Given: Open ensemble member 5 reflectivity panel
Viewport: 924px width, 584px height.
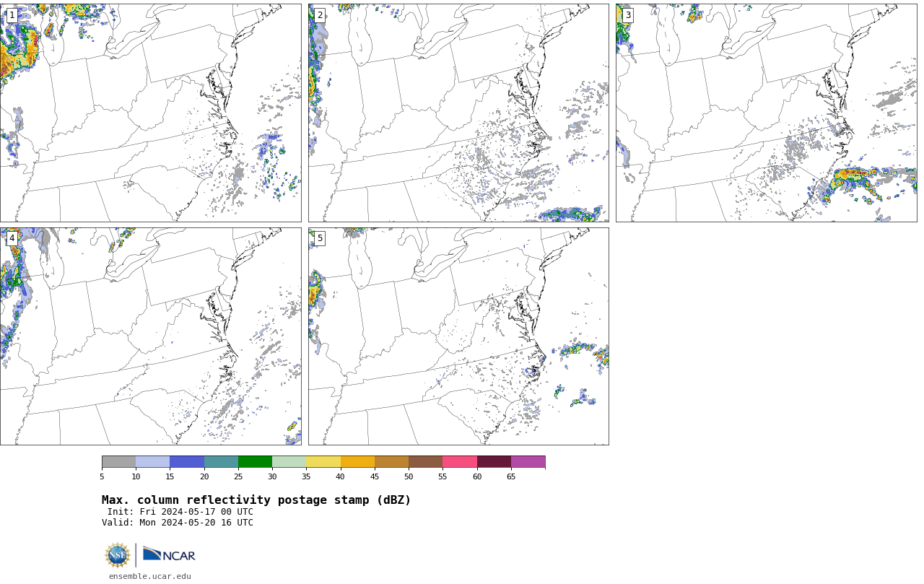Looking at the screenshot, I should pos(458,336).
